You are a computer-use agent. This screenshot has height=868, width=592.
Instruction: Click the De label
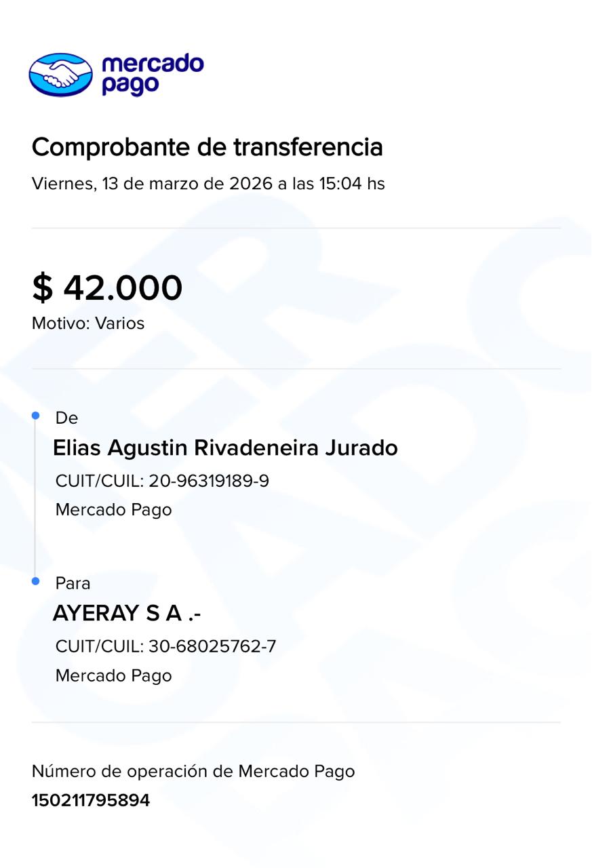coord(66,418)
